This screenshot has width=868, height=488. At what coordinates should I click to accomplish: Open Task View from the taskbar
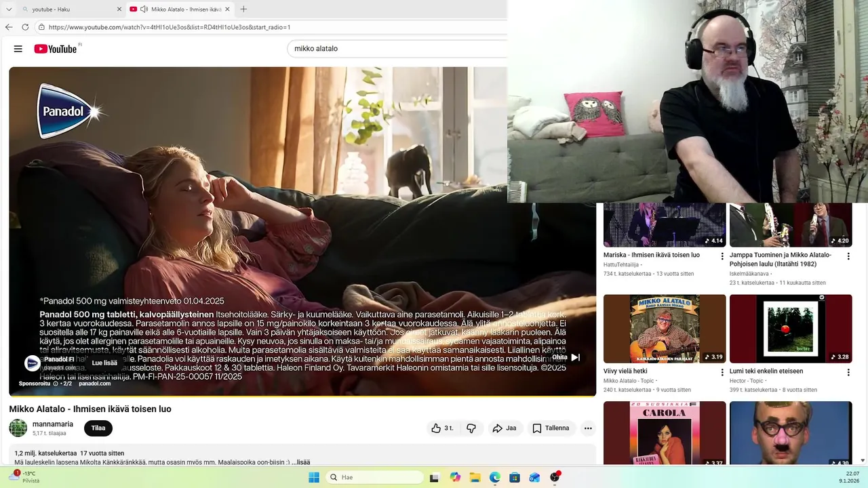point(434,477)
